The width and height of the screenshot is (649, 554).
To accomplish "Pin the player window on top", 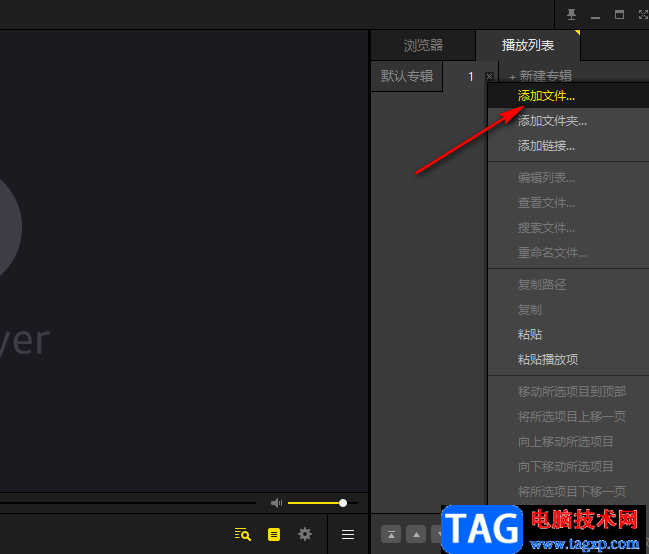I will [571, 15].
